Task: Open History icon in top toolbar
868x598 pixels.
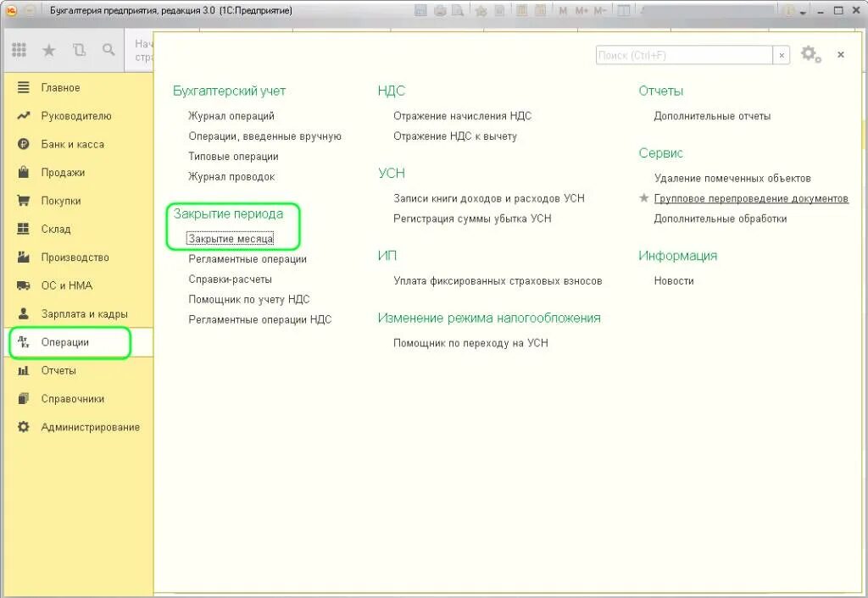Action: pos(79,50)
